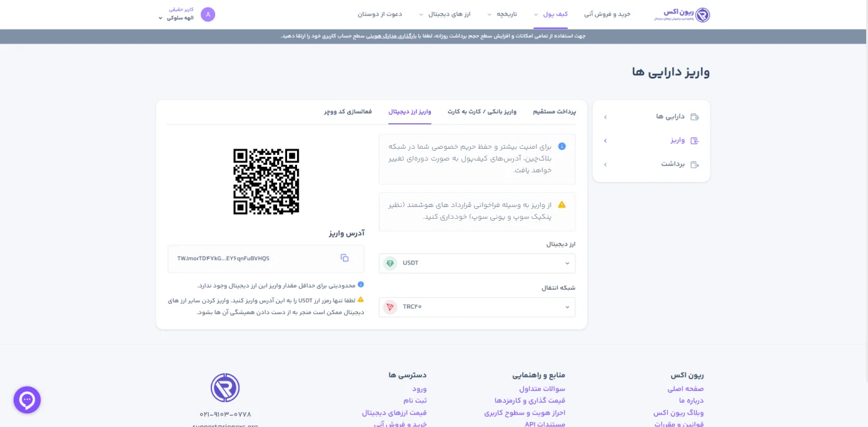Open the سوالات متداول footer link
Image resolution: width=868 pixels, height=427 pixels.
tap(542, 389)
